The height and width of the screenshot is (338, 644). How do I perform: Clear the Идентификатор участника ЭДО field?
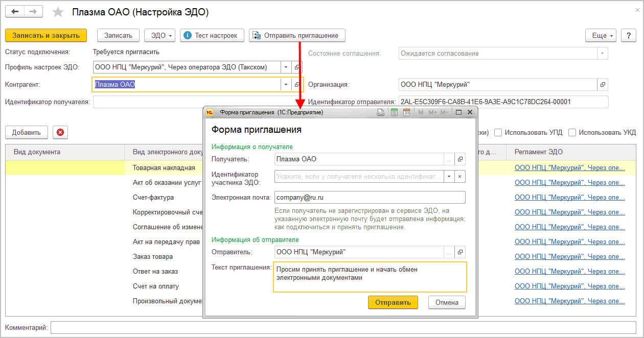coord(460,176)
